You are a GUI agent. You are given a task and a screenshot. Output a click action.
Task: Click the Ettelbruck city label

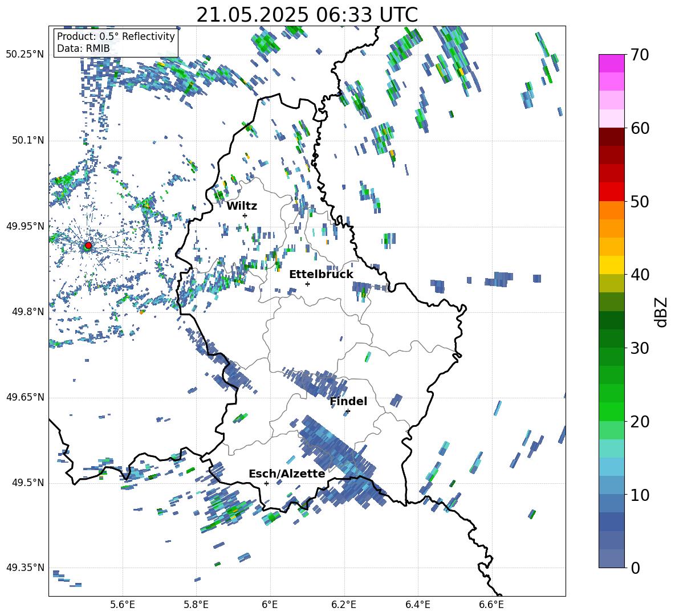tap(321, 275)
